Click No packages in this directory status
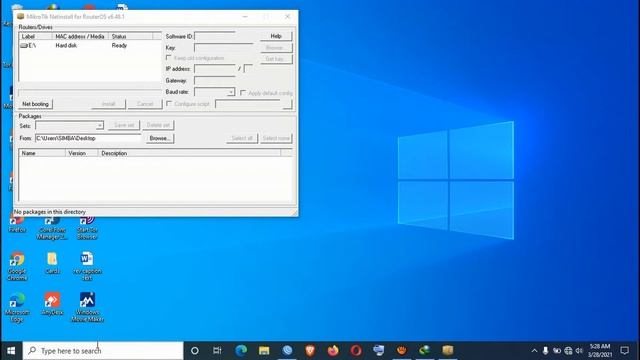Image resolution: width=640 pixels, height=360 pixels. pyautogui.click(x=50, y=212)
